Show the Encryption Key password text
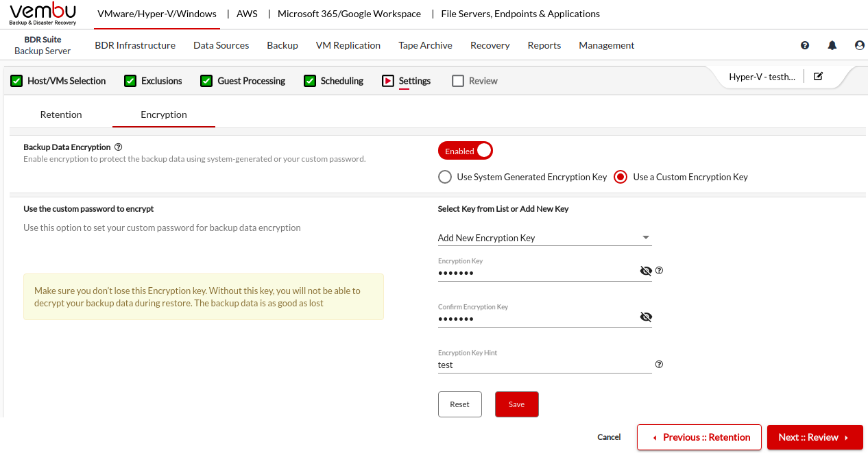Viewport: 868px width, 453px height. (645, 271)
